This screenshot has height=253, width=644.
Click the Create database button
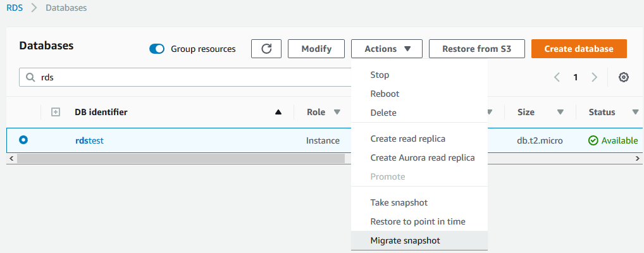pyautogui.click(x=578, y=49)
